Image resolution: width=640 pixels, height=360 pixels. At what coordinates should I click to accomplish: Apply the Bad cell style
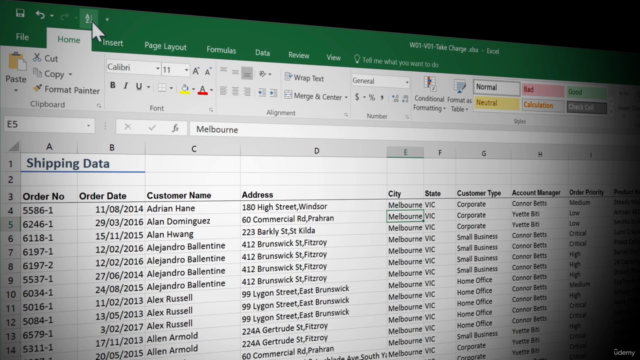click(543, 90)
